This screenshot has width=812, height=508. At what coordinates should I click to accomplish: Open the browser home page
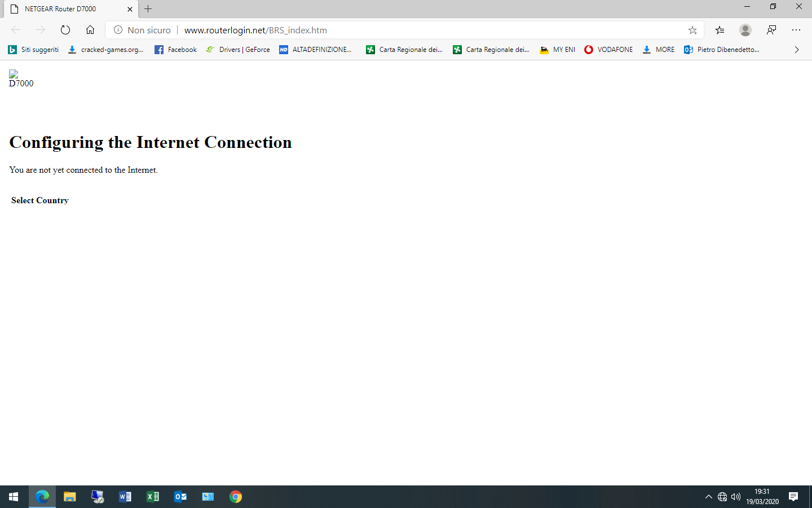tap(90, 30)
